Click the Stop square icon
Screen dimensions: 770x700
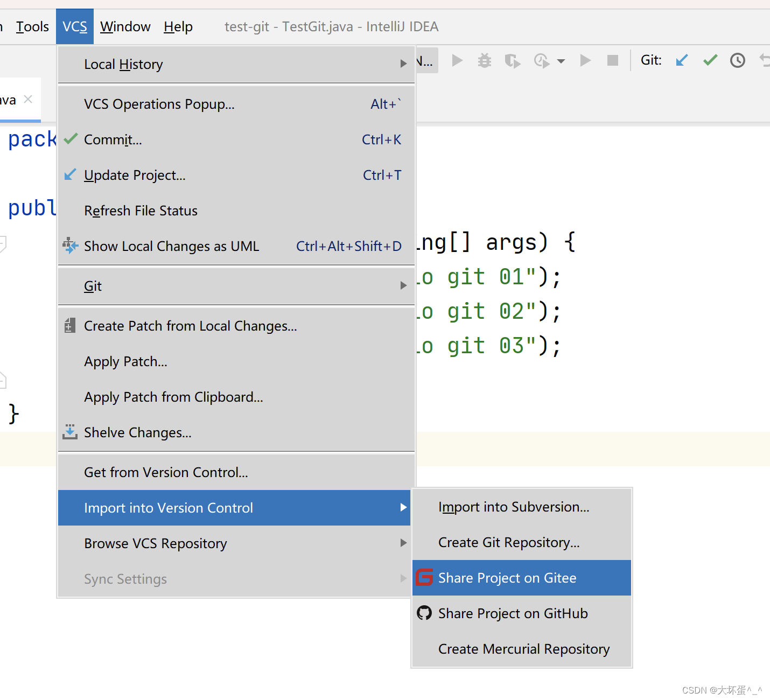613,60
